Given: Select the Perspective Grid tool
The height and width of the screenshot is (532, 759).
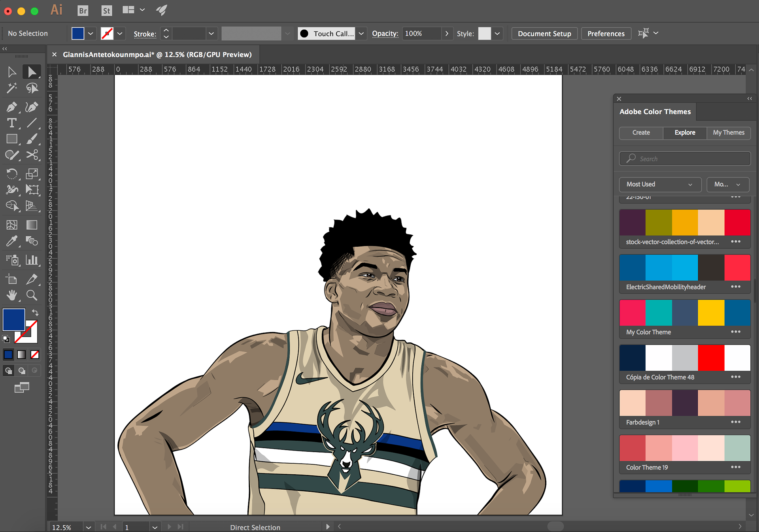Looking at the screenshot, I should click(x=32, y=206).
